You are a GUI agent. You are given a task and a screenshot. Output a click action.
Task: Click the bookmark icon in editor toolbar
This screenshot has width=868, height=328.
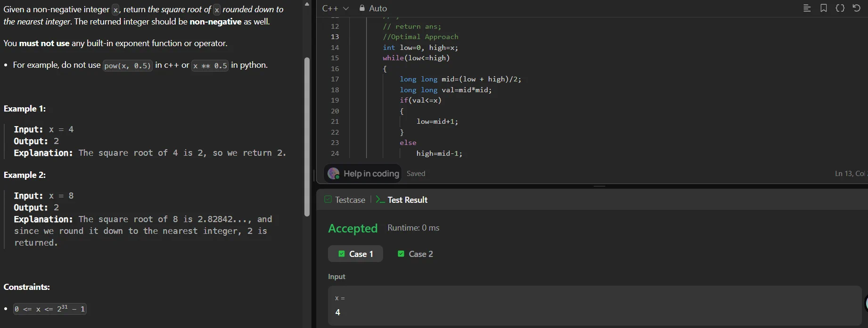coord(823,8)
